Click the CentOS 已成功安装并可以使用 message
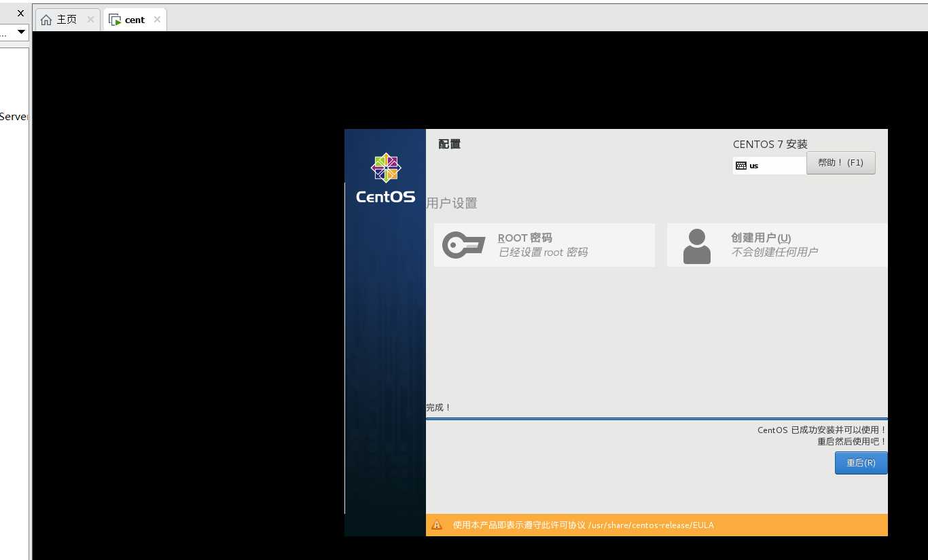Viewport: 928px width, 560px height. [822, 430]
